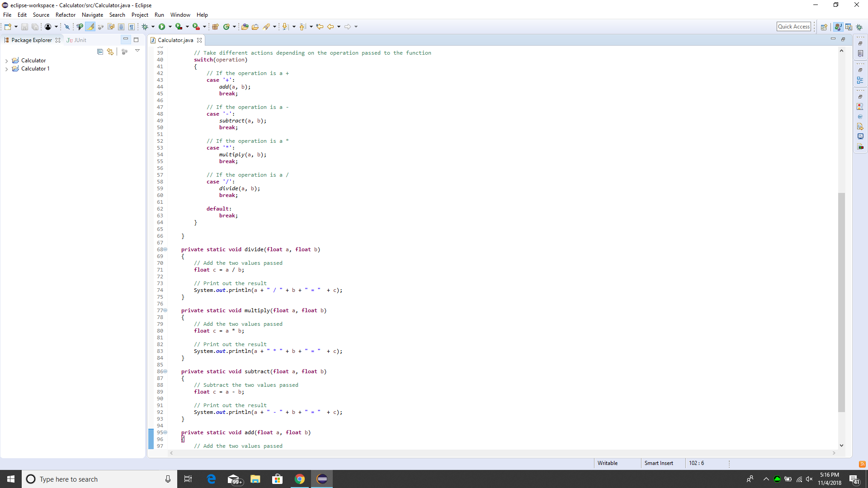The image size is (868, 488).
Task: Click the Quick Access button
Action: [x=794, y=26]
